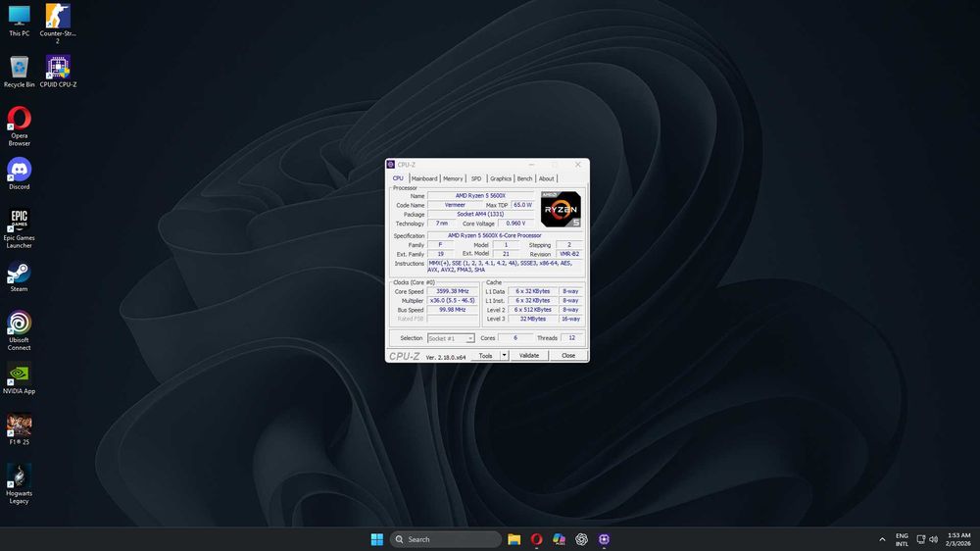Switch to the Mainboard tab
This screenshot has height=551, width=980.
(424, 178)
